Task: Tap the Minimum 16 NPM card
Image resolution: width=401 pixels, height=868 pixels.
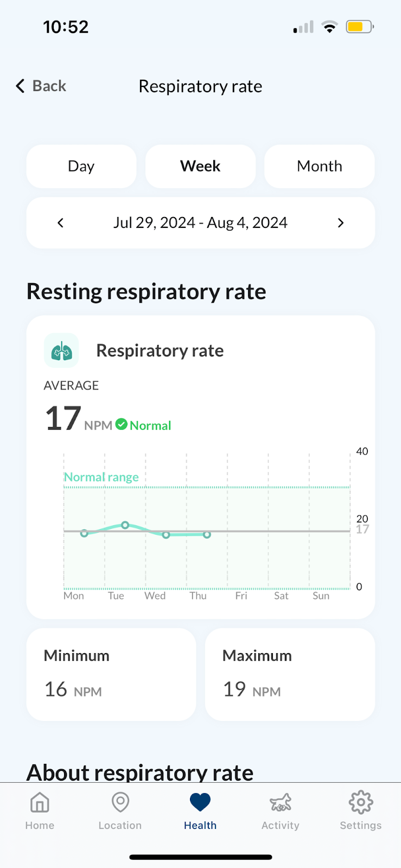Action: tap(111, 674)
